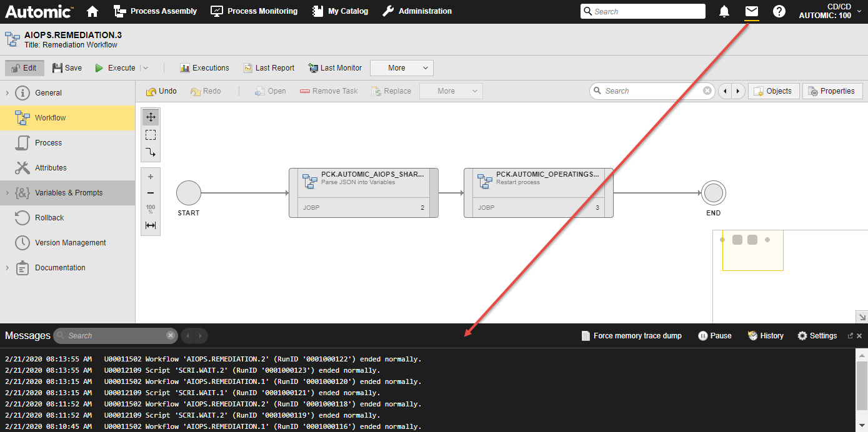868x432 pixels.
Task: Click the START node
Action: pyautogui.click(x=189, y=193)
